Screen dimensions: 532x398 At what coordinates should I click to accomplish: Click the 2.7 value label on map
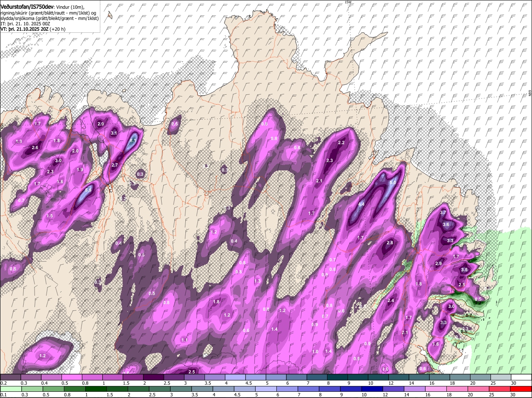[115, 165]
